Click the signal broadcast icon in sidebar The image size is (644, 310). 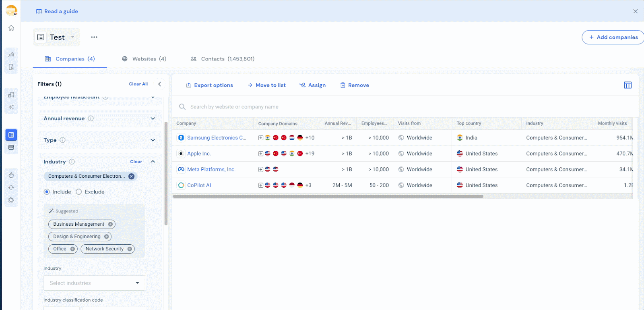(11, 54)
